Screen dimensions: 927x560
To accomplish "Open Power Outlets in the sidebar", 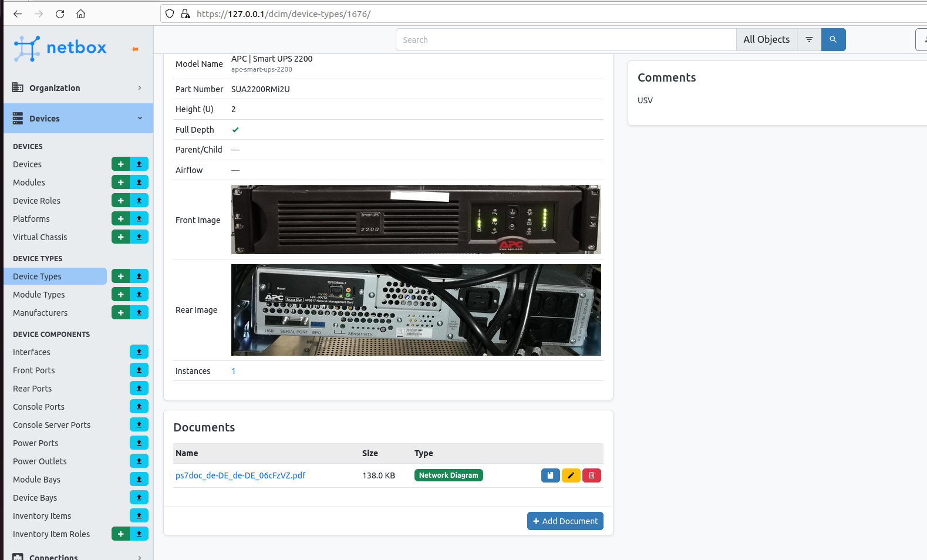I will point(40,461).
